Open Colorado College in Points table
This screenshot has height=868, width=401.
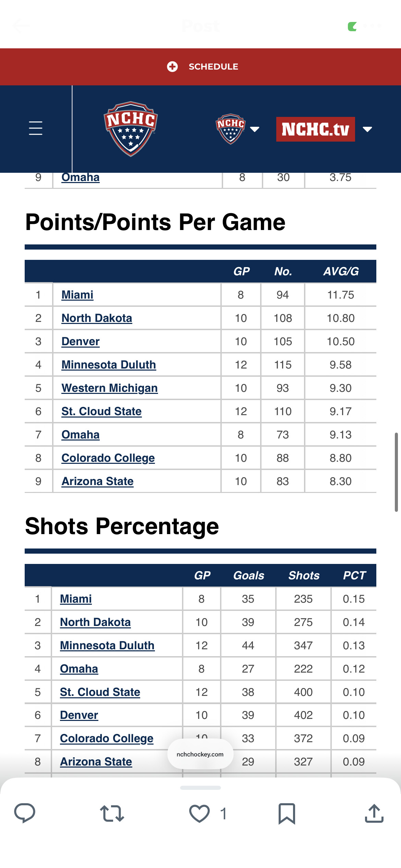pyautogui.click(x=108, y=458)
